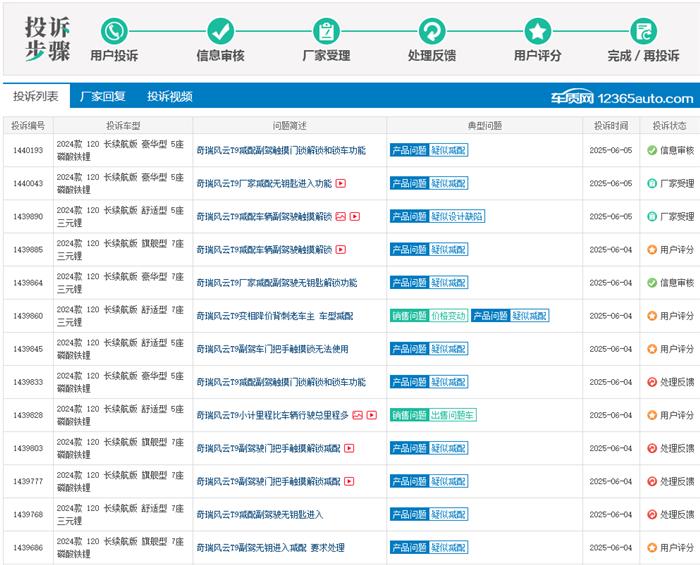This screenshot has width=700, height=565.
Task: Select complaint number 1439845
Action: (28, 349)
